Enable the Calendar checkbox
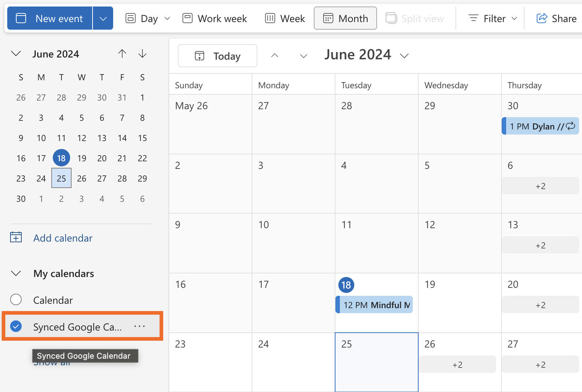The image size is (582, 392). (x=16, y=299)
